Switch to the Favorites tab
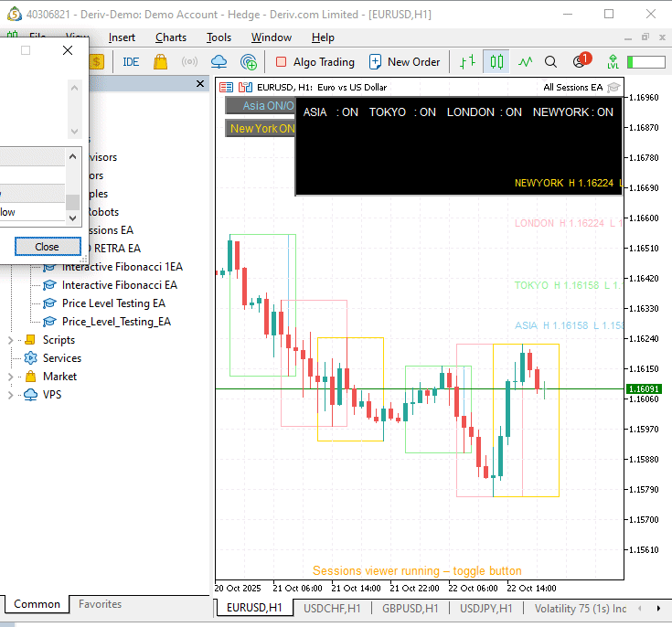Image resolution: width=672 pixels, height=627 pixels. [x=100, y=604]
